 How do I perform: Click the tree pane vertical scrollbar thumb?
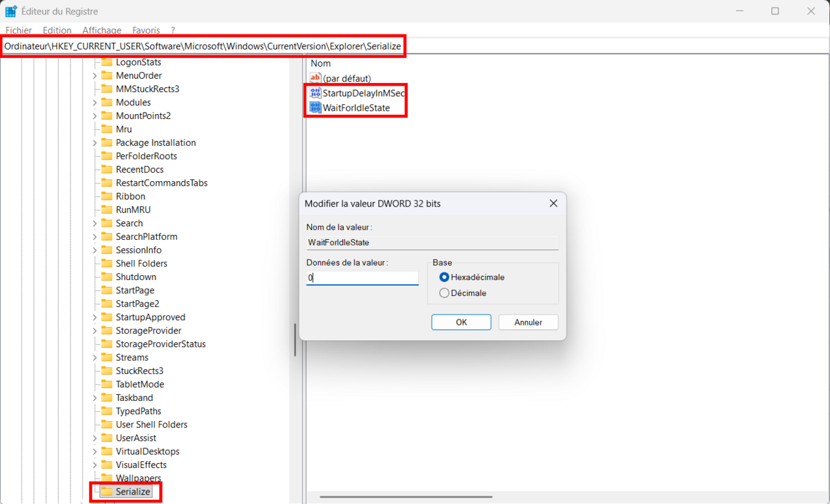[x=295, y=339]
